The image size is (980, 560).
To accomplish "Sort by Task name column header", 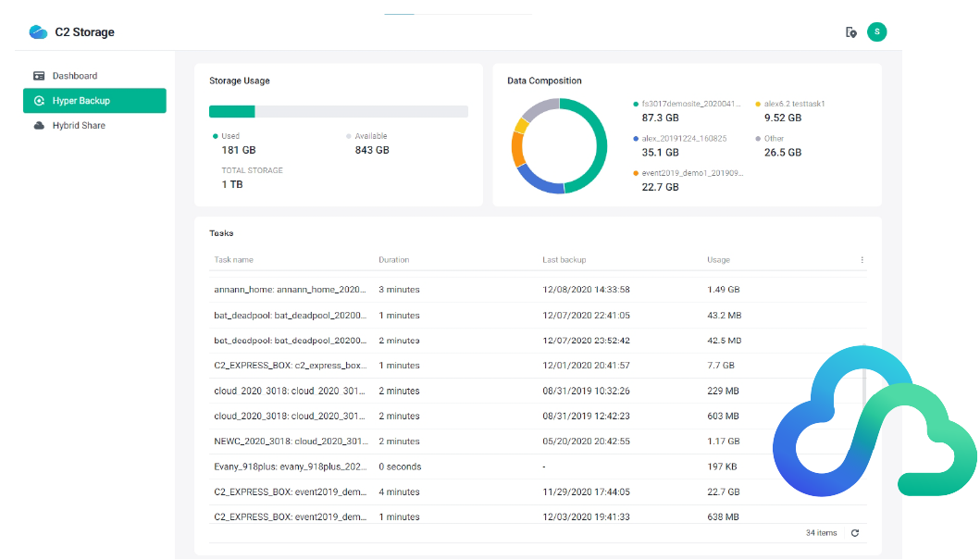I will [x=234, y=260].
